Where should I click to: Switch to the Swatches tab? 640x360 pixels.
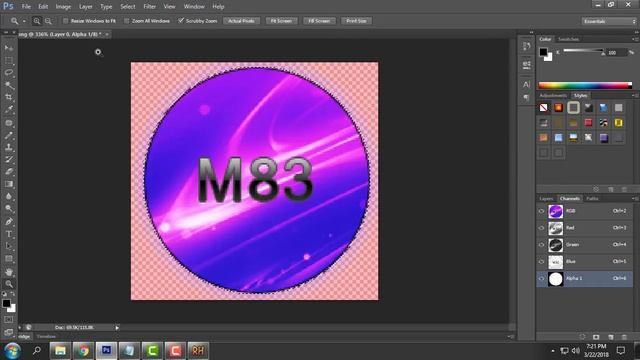[x=568, y=39]
